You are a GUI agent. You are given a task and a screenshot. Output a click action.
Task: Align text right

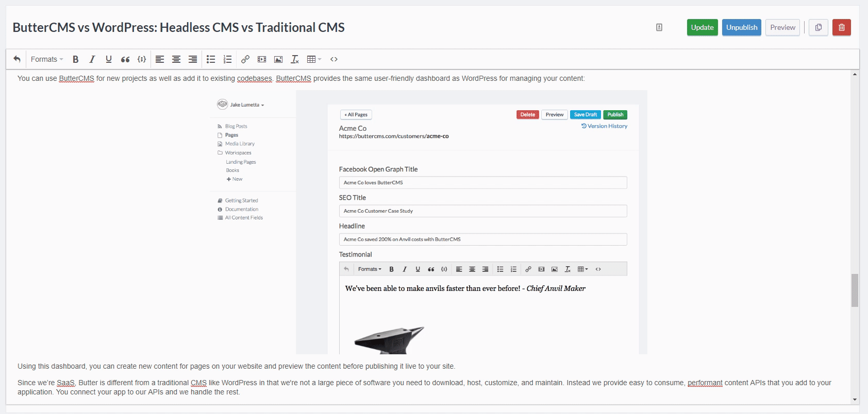193,59
